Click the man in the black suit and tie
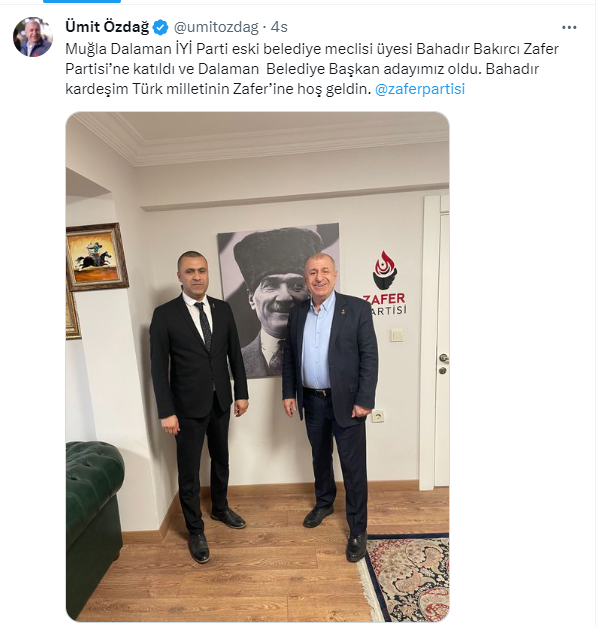 199,406
